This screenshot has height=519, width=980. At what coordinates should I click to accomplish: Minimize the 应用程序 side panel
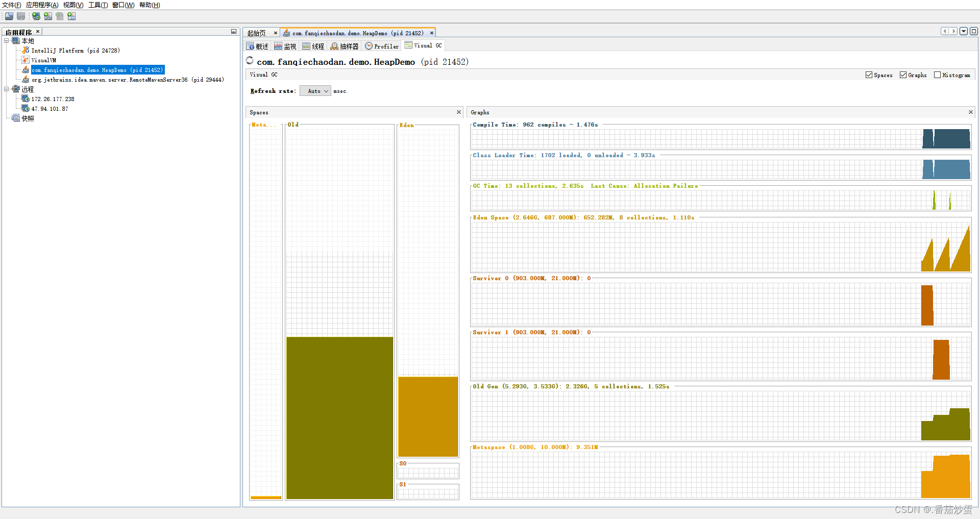pyautogui.click(x=234, y=32)
